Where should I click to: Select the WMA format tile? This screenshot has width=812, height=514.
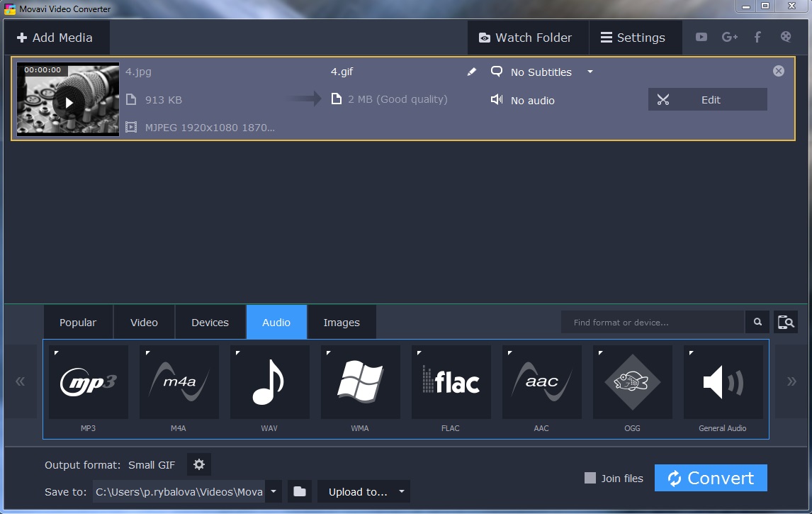360,383
